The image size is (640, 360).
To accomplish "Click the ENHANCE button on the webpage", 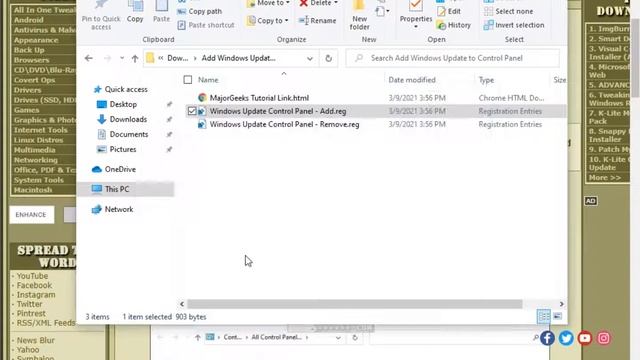I will tap(31, 215).
